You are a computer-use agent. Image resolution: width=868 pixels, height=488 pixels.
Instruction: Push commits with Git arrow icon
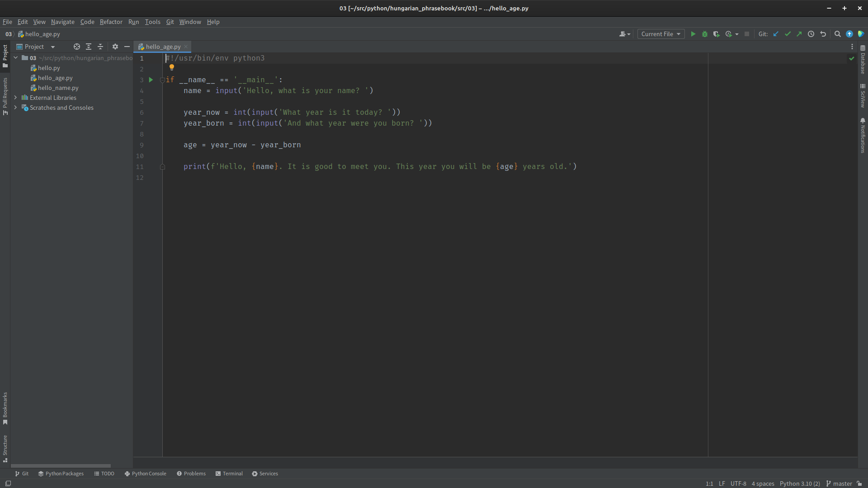pyautogui.click(x=799, y=34)
